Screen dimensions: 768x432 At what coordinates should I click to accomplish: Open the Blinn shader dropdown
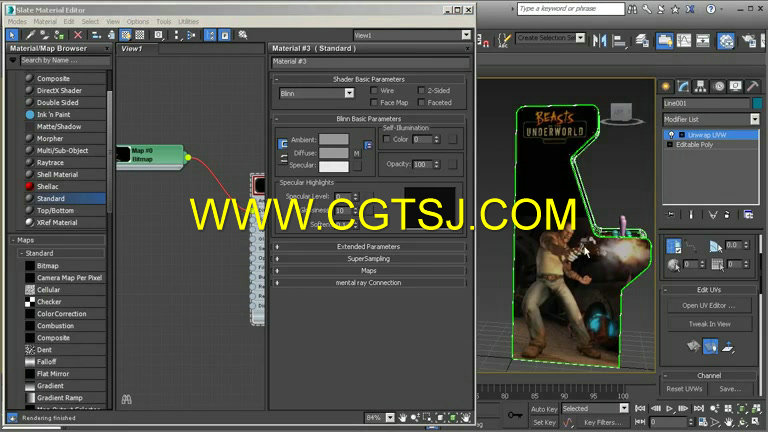[x=349, y=93]
